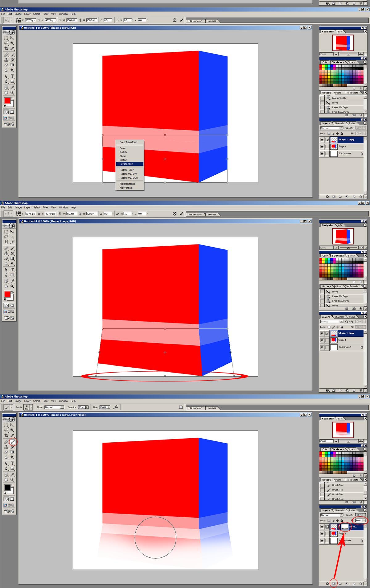Select the Clone Stamp tool in middle screenshot
The image size is (370, 588).
tap(6, 253)
